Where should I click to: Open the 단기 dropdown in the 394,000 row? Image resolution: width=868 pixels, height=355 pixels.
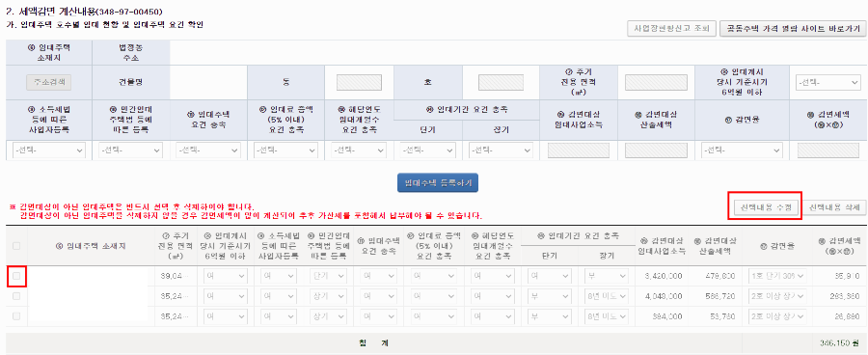coord(550,316)
